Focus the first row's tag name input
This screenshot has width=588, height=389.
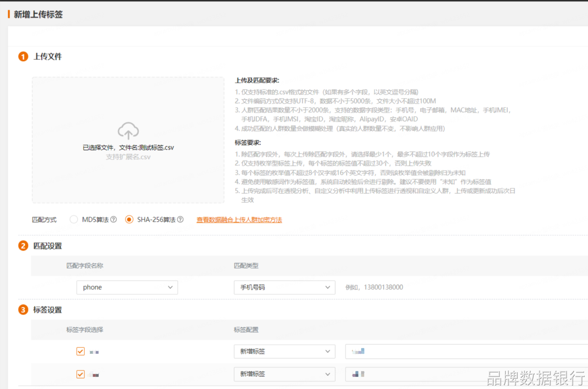466,352
